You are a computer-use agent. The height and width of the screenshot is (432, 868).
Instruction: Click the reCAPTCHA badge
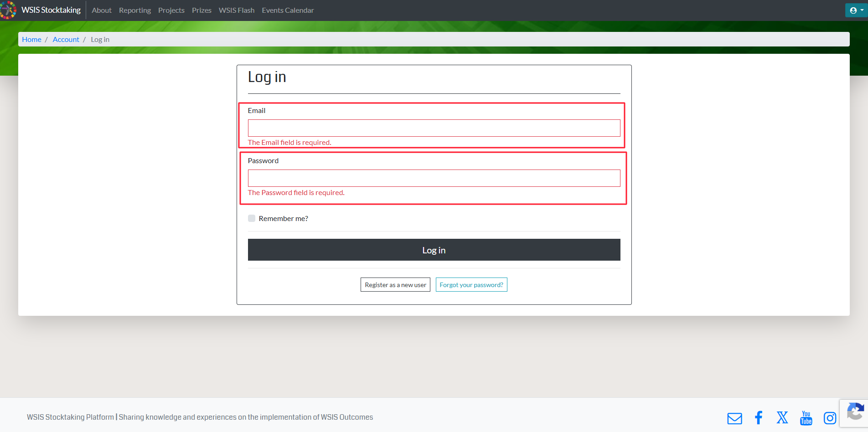855,413
